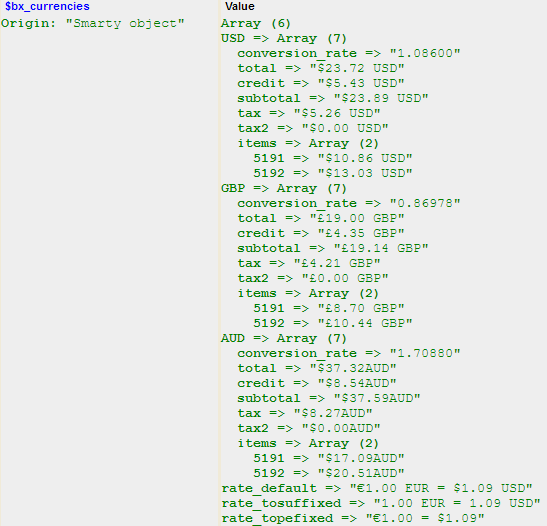Select the USD => Array (7) entry
Screen dimensions: 547x526
[x=284, y=38]
